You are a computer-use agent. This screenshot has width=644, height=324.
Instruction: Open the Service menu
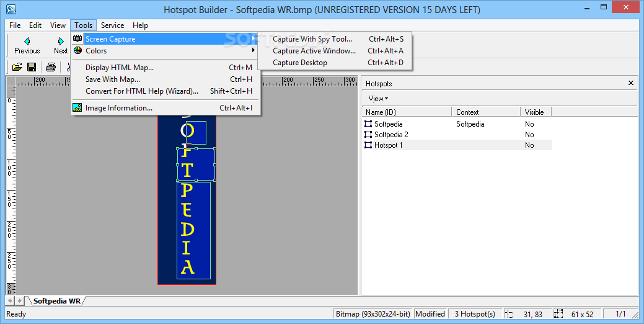(x=113, y=25)
